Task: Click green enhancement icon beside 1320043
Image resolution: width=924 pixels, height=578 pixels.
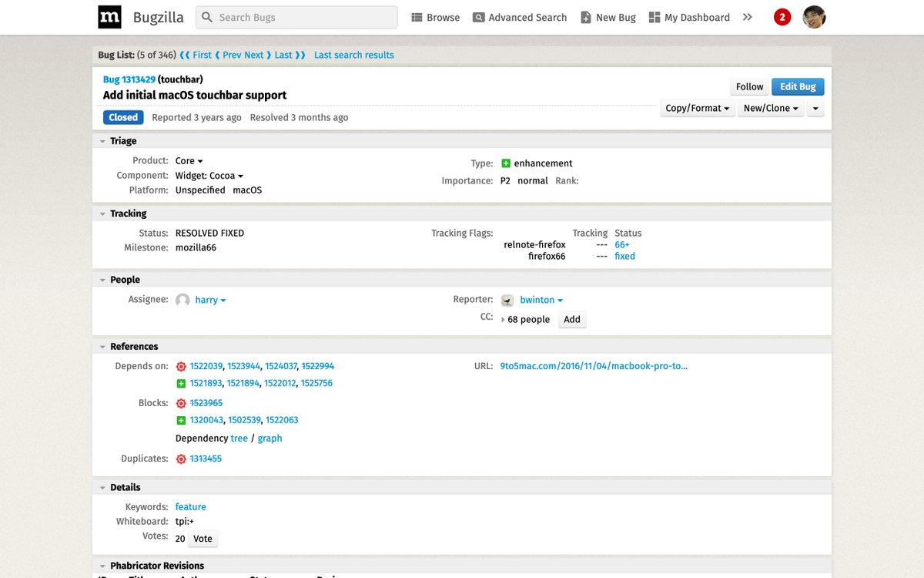Action: click(x=181, y=421)
